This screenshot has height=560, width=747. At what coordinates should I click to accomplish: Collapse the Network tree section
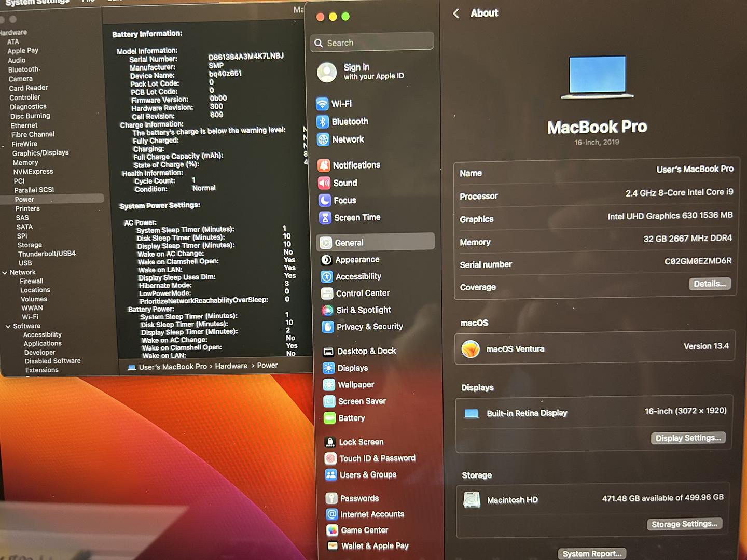pyautogui.click(x=5, y=273)
